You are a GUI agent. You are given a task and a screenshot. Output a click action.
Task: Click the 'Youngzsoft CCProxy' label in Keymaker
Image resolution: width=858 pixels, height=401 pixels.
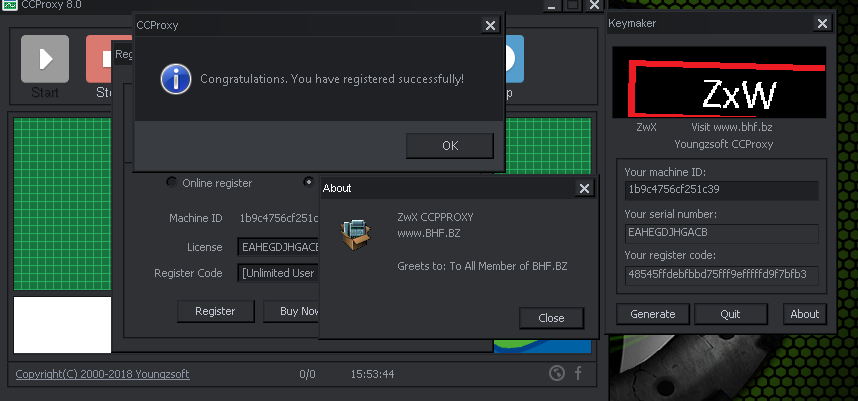[723, 144]
